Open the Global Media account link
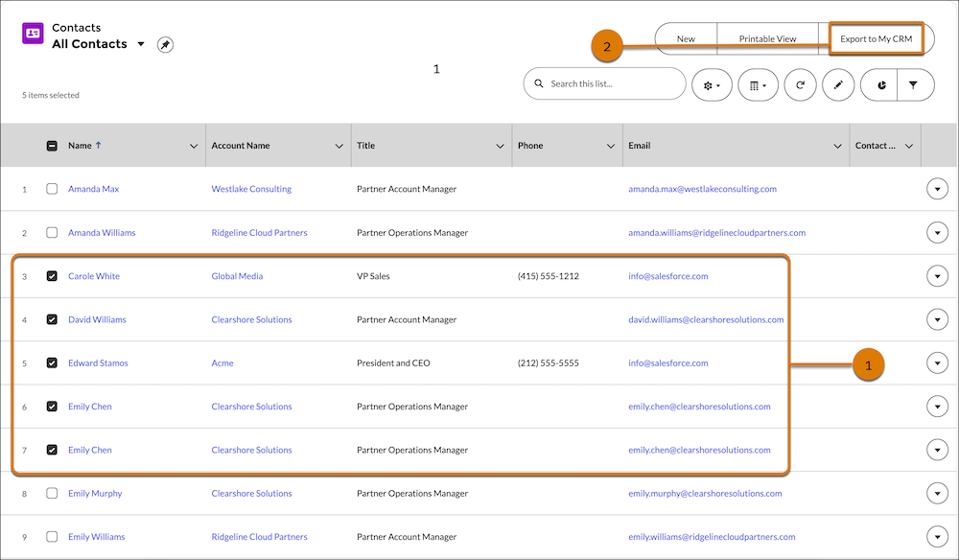 click(237, 276)
